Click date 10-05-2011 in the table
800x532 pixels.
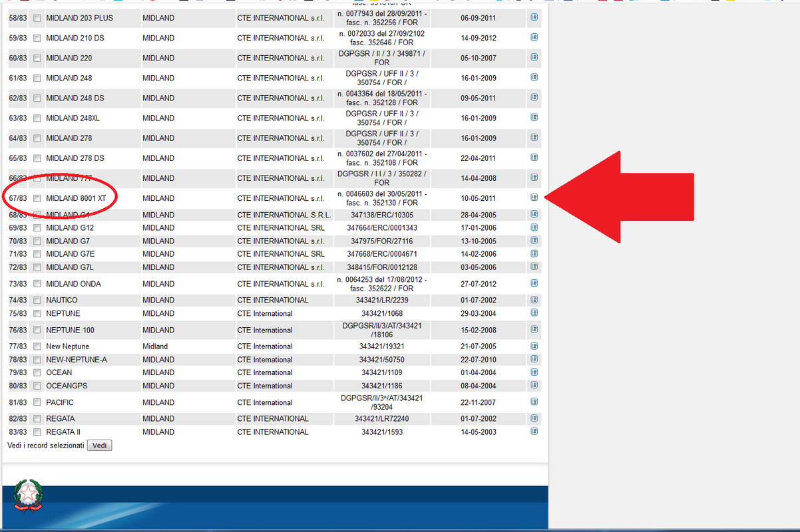[x=478, y=198]
